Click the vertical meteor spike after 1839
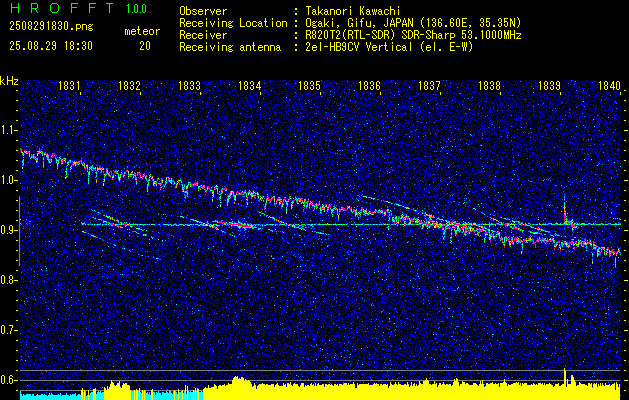629x400 pixels. tap(564, 209)
